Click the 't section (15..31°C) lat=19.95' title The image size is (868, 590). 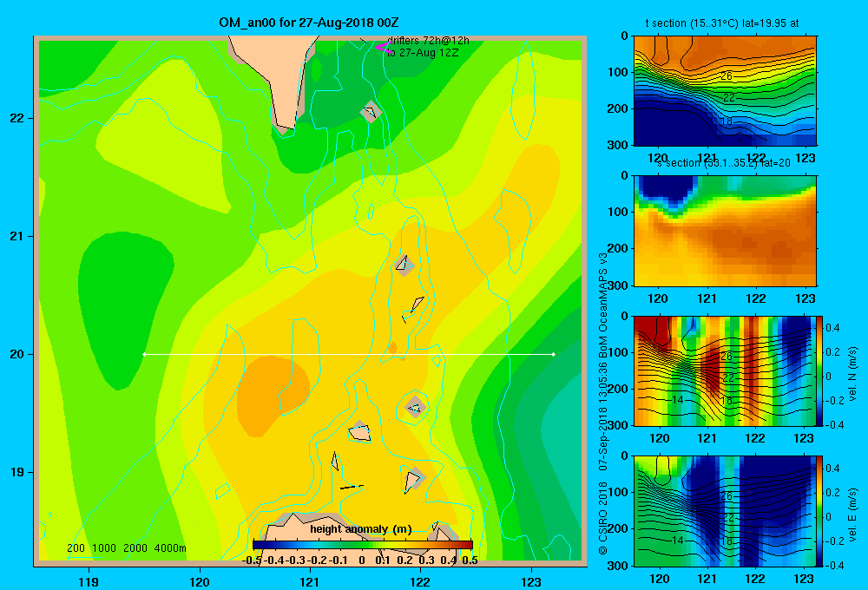[x=722, y=23]
